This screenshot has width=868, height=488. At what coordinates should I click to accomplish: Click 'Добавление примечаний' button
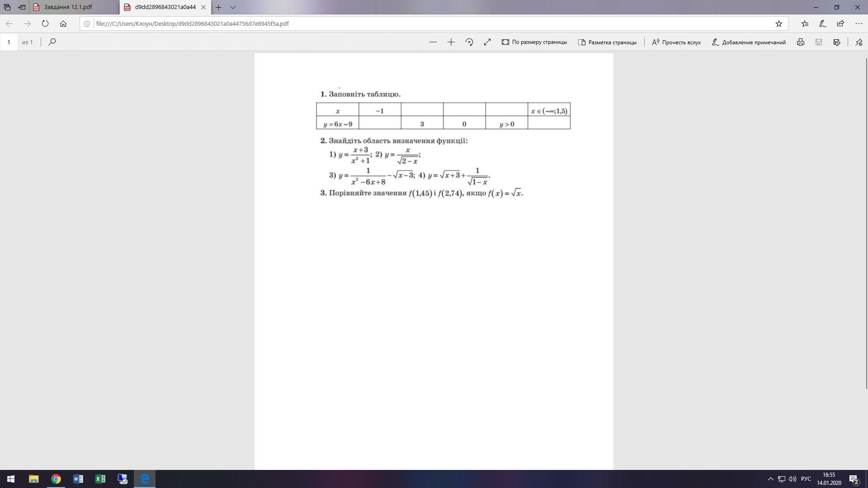pos(749,42)
